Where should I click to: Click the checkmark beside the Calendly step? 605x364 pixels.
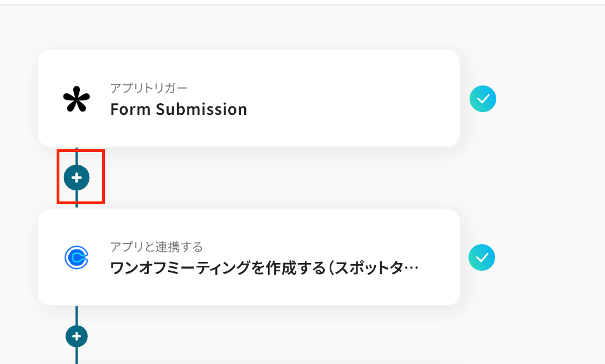click(x=482, y=257)
